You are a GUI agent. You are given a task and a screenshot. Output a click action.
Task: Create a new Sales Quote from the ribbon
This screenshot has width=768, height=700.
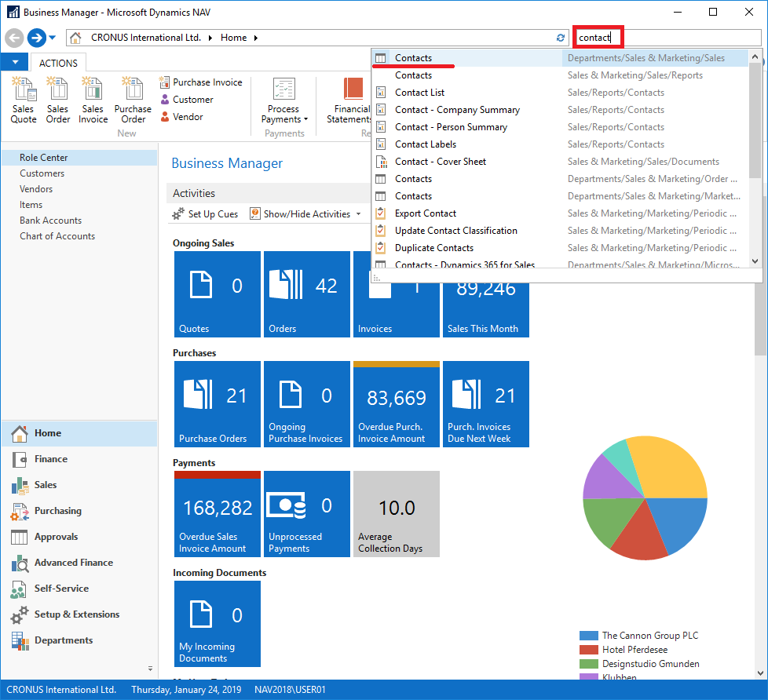[x=24, y=100]
